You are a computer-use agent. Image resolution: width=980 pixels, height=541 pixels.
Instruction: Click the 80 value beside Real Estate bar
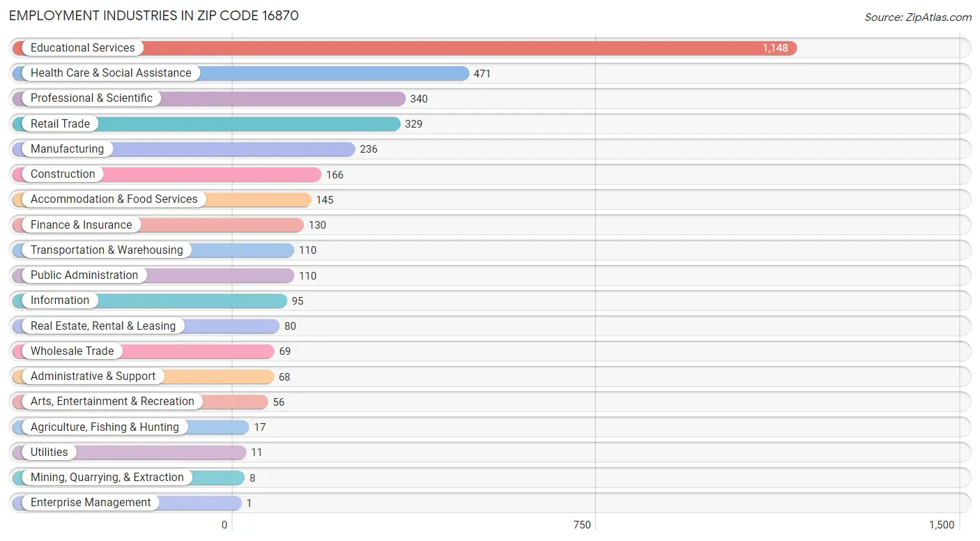coord(290,326)
